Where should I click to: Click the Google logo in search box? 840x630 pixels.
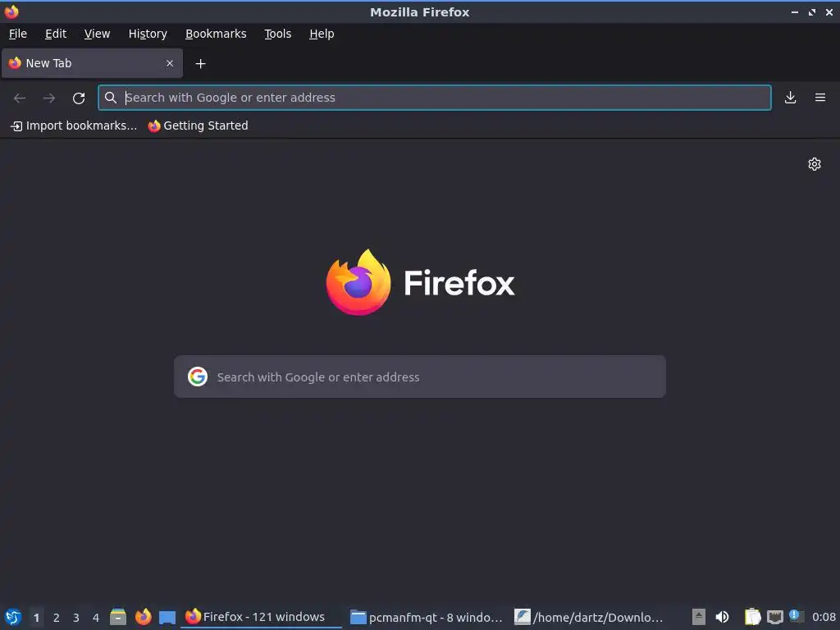click(x=198, y=377)
